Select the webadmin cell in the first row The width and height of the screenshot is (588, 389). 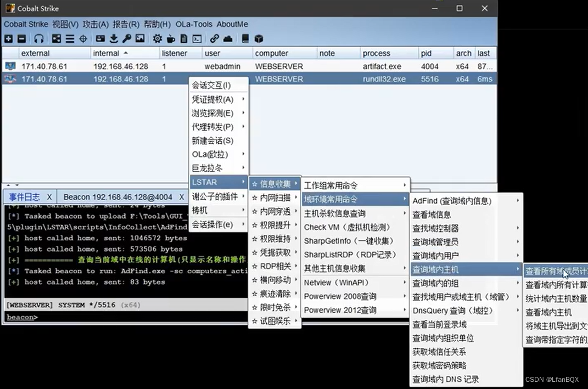pos(222,66)
